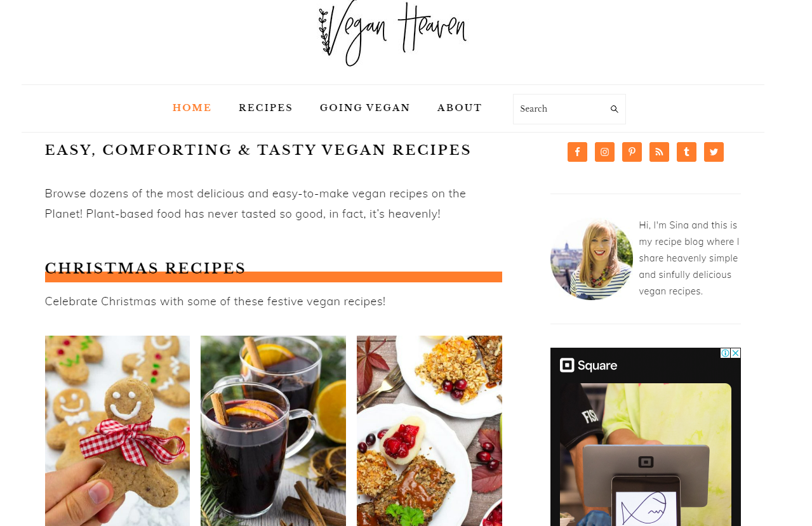
Task: Open the gingerbread cookies recipe thumbnail
Action: [x=117, y=431]
